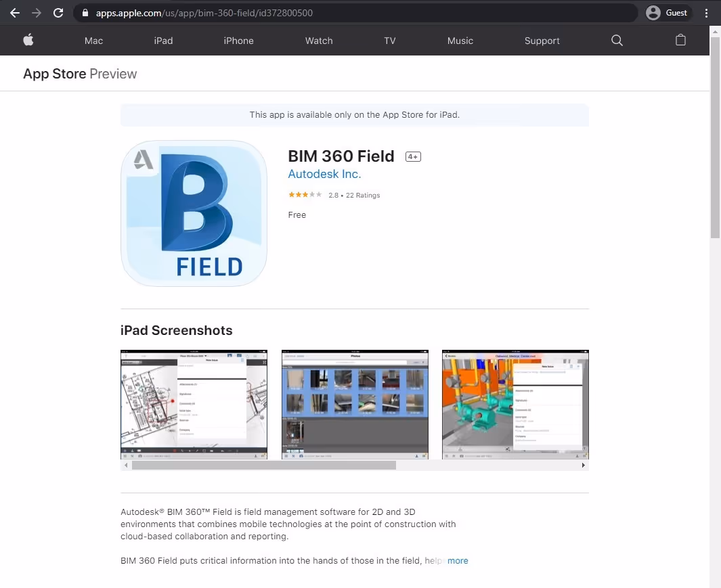This screenshot has width=721, height=588.
Task: Click the BIM 360 Field app icon
Action: tap(194, 213)
